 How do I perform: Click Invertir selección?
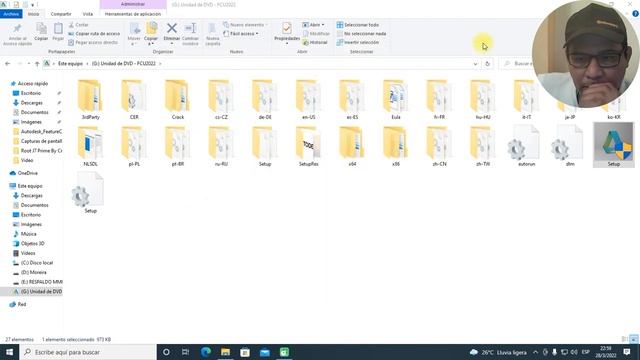tap(358, 42)
